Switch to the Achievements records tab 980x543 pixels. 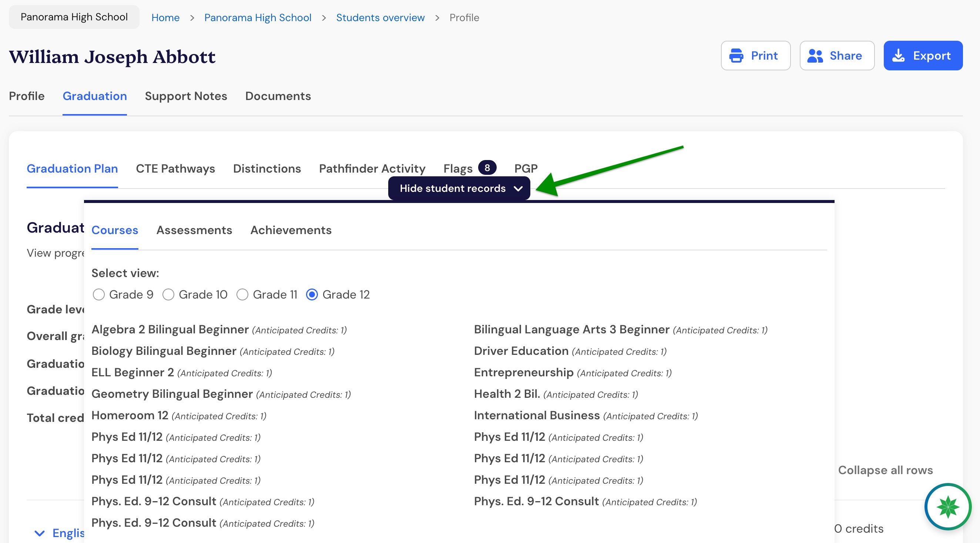pos(291,230)
